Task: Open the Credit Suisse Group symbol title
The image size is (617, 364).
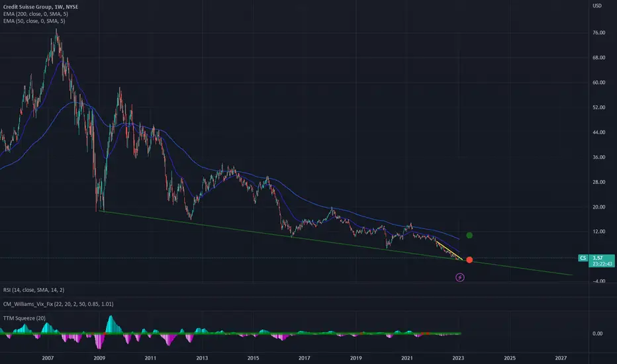Action: coord(40,7)
